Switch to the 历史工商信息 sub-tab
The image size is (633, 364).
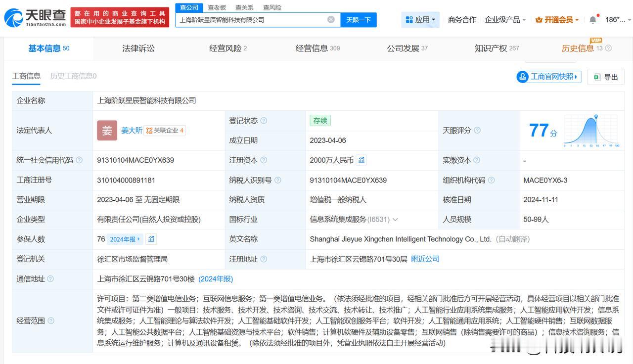tap(73, 76)
